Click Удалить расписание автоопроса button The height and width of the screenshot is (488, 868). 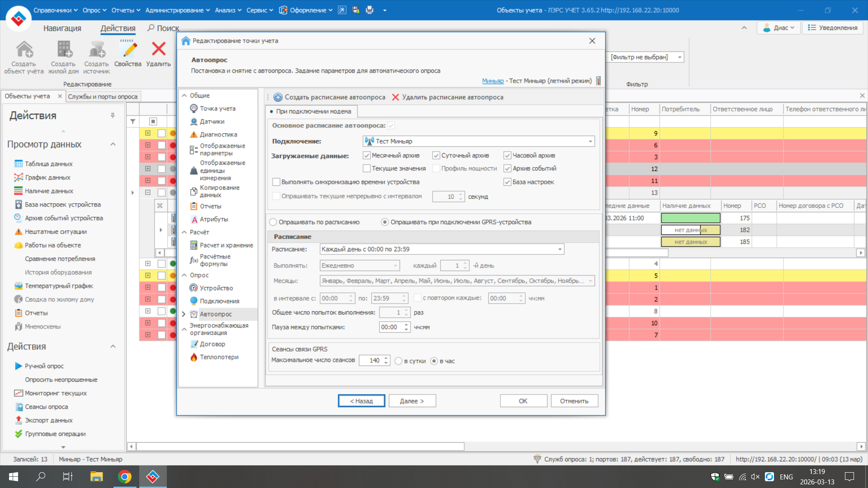(x=448, y=97)
